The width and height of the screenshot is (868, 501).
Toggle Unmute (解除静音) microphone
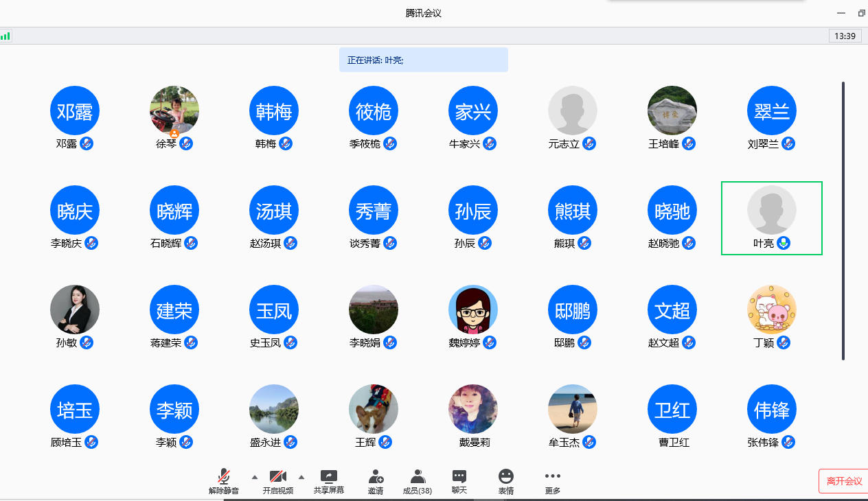(224, 477)
